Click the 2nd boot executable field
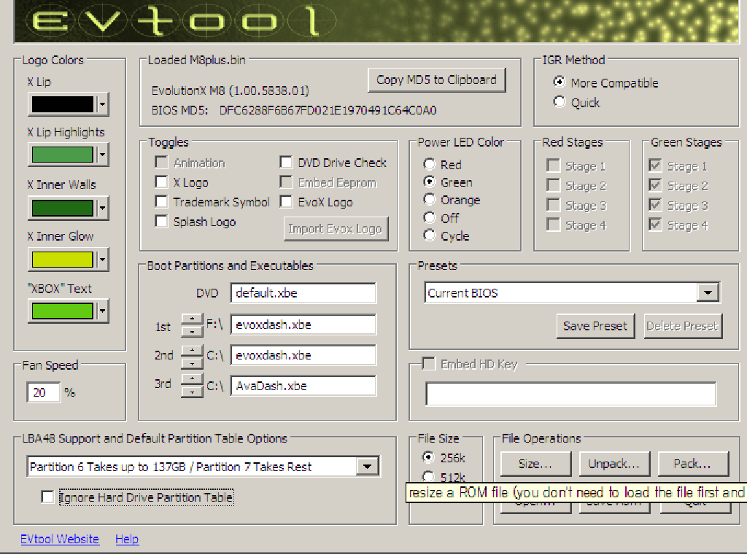The width and height of the screenshot is (747, 560). 303,355
